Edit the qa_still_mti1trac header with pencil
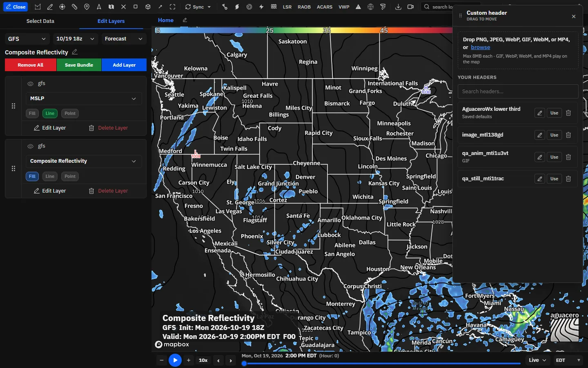The height and width of the screenshot is (368, 588). click(x=539, y=179)
